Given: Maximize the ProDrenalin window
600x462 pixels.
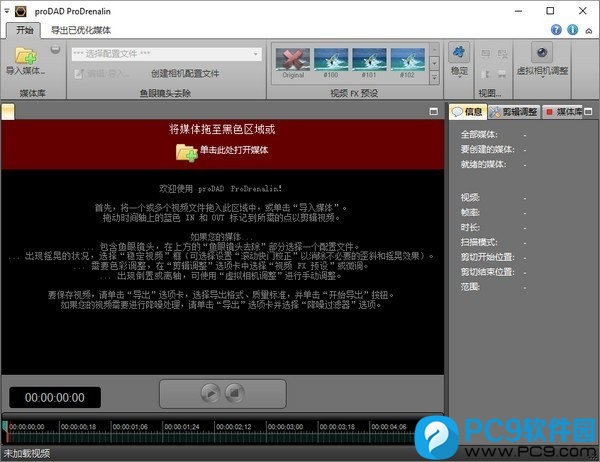Looking at the screenshot, I should coord(550,11).
